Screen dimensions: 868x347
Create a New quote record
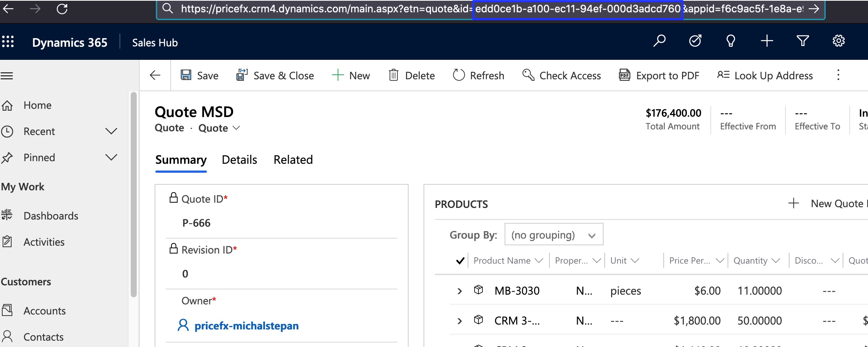point(351,76)
